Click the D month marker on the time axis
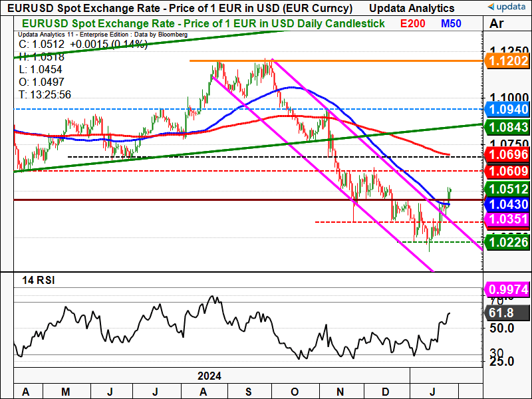This screenshot has width=532, height=399. tap(386, 392)
